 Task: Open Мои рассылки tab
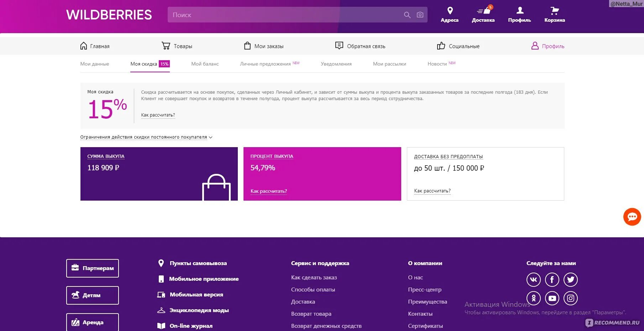(389, 64)
